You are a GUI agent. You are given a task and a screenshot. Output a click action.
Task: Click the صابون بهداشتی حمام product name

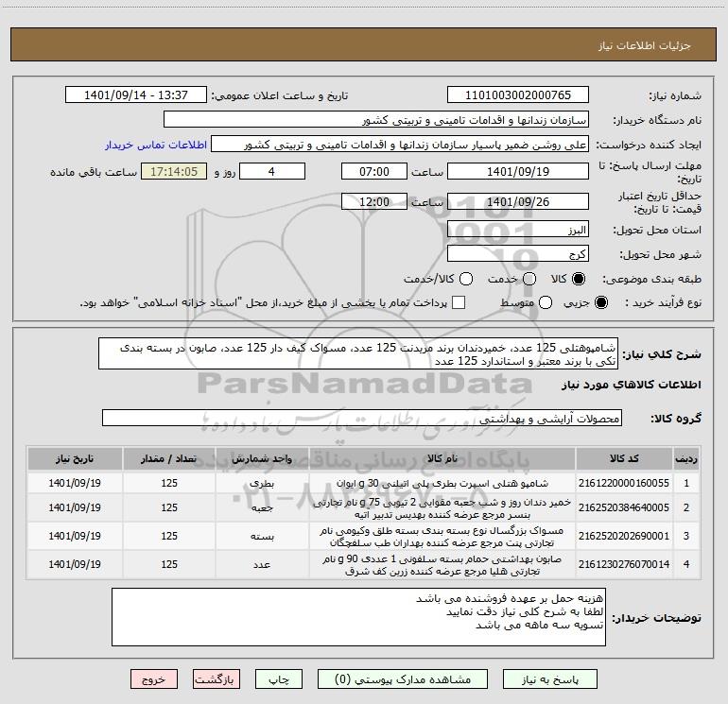click(x=442, y=565)
